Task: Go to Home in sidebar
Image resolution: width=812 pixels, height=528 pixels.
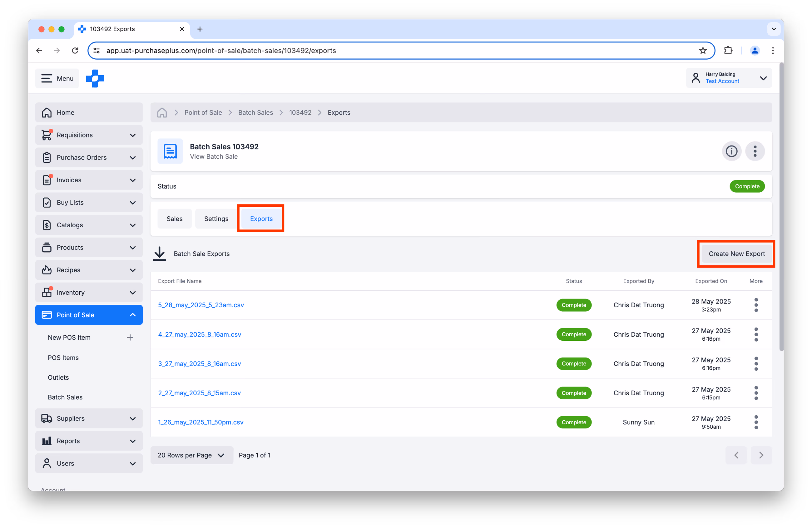Action: (x=89, y=112)
